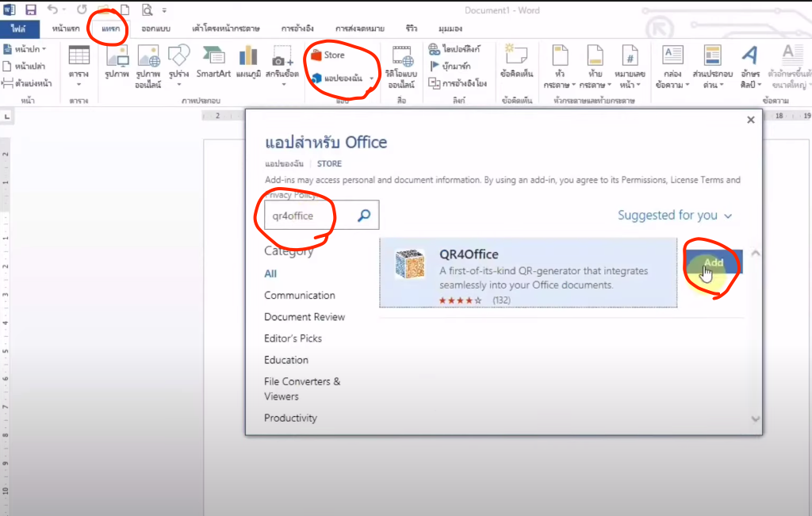Image resolution: width=812 pixels, height=516 pixels.
Task: Click the Redo icon in title bar
Action: pyautogui.click(x=82, y=10)
